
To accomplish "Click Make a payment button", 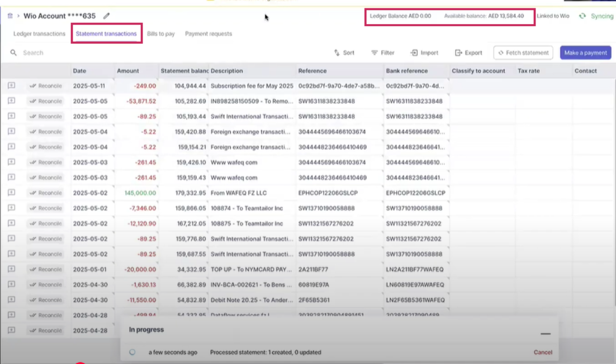I will [585, 52].
